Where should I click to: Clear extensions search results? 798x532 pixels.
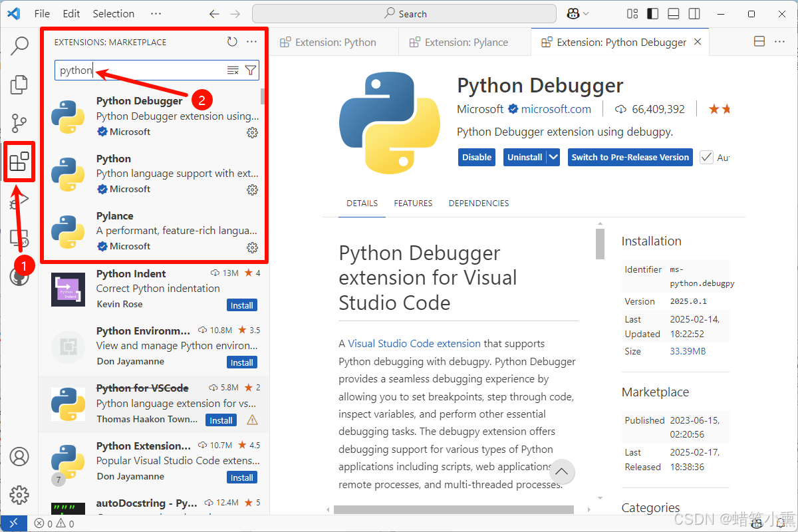point(233,70)
